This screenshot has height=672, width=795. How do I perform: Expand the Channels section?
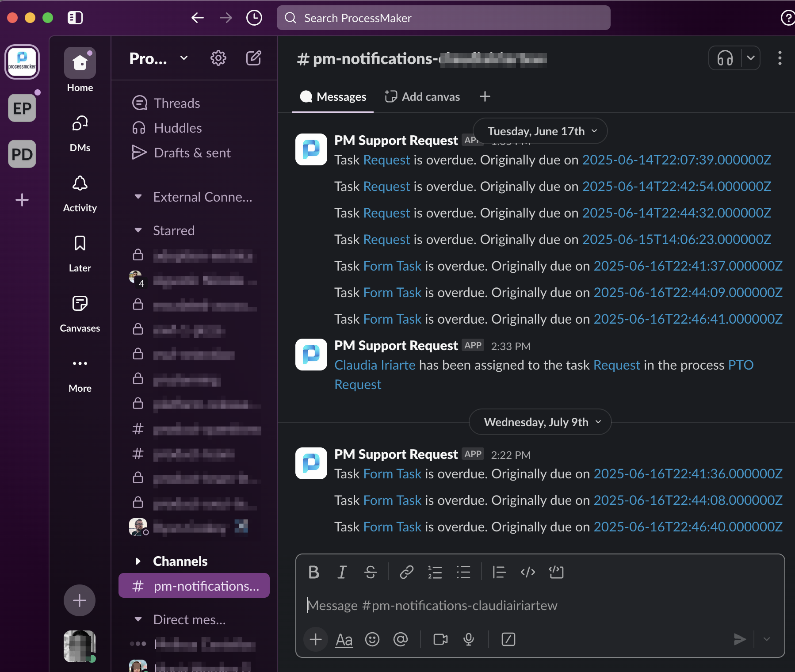[138, 561]
